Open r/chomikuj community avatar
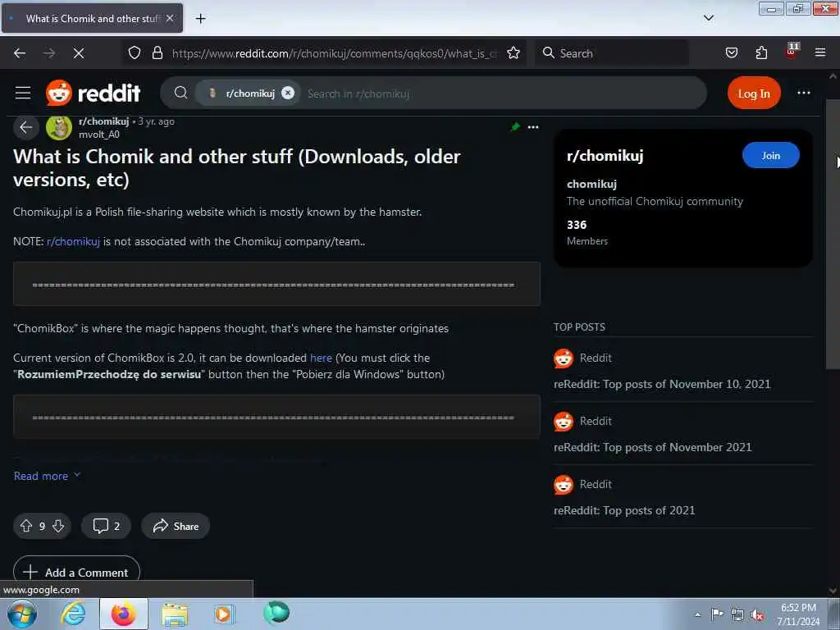 pos(59,127)
